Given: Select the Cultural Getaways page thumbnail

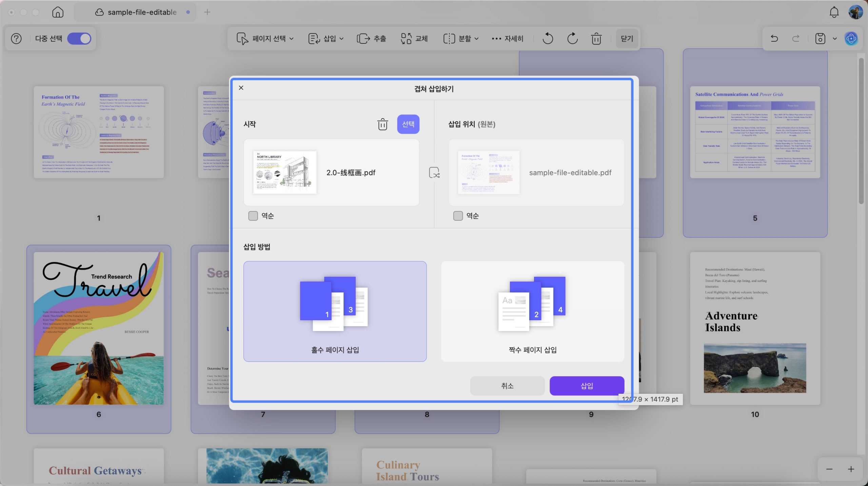Looking at the screenshot, I should pos(99,466).
